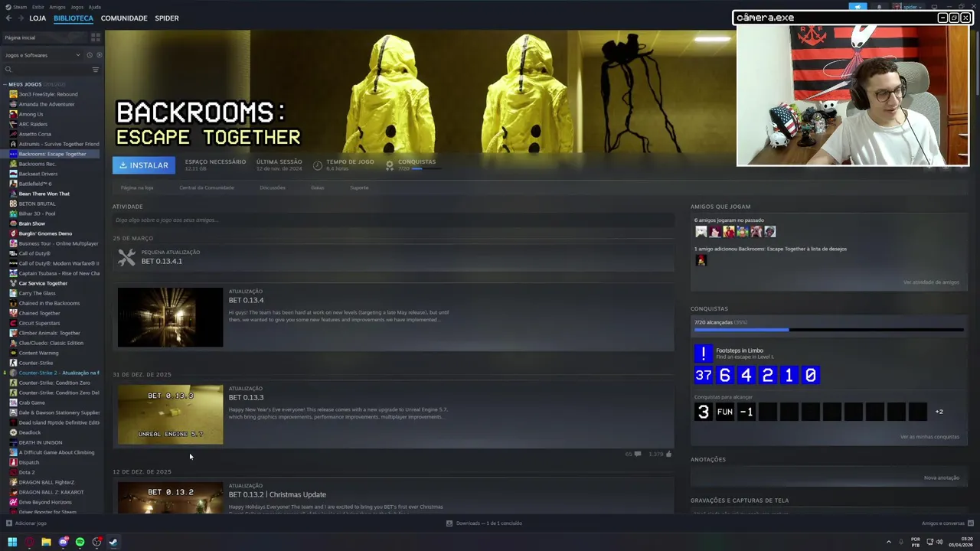Viewport: 980px width, 551px height.
Task: Switch to the LOJA tab
Action: [38, 18]
